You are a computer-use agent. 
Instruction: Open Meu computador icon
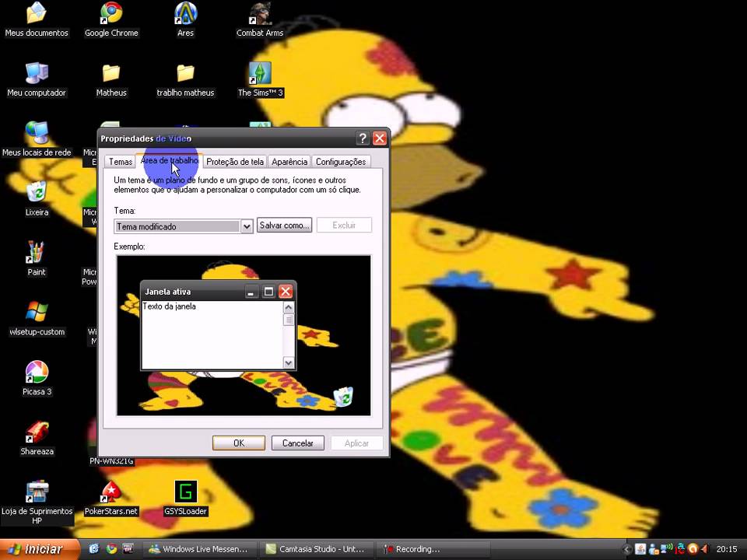[x=37, y=80]
